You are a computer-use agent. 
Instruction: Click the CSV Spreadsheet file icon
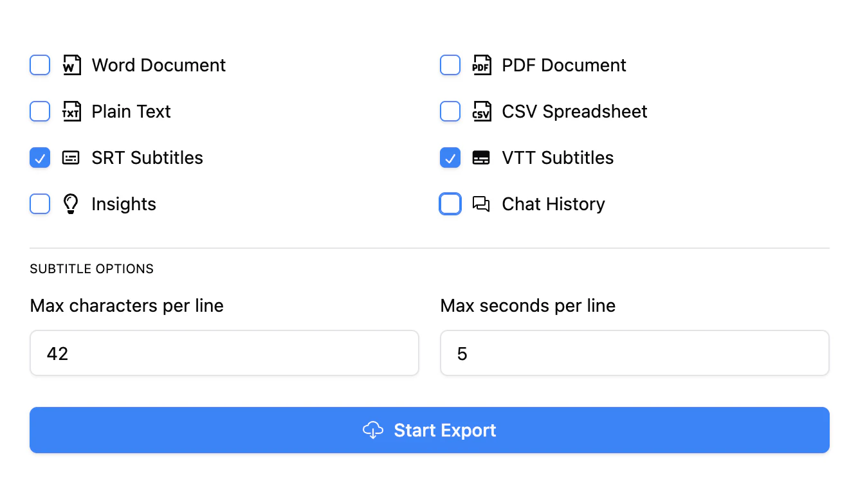(481, 111)
